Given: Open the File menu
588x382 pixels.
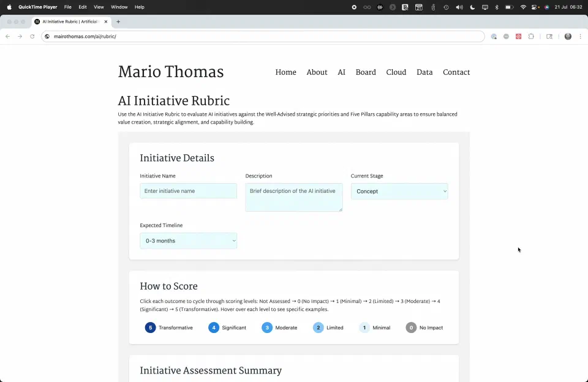Looking at the screenshot, I should pos(67,7).
